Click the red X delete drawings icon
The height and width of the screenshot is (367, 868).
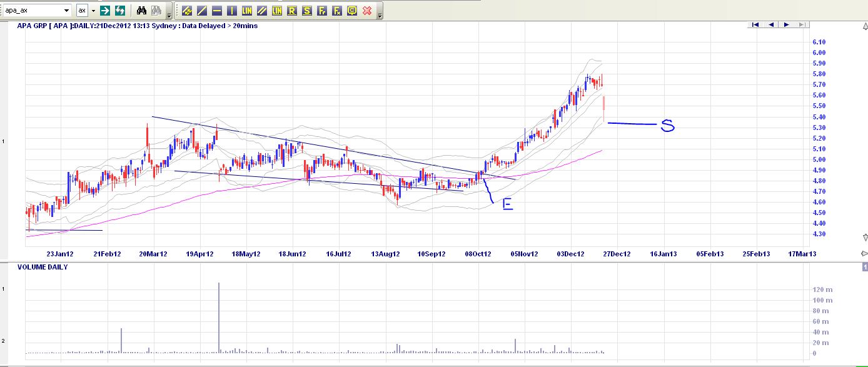367,11
